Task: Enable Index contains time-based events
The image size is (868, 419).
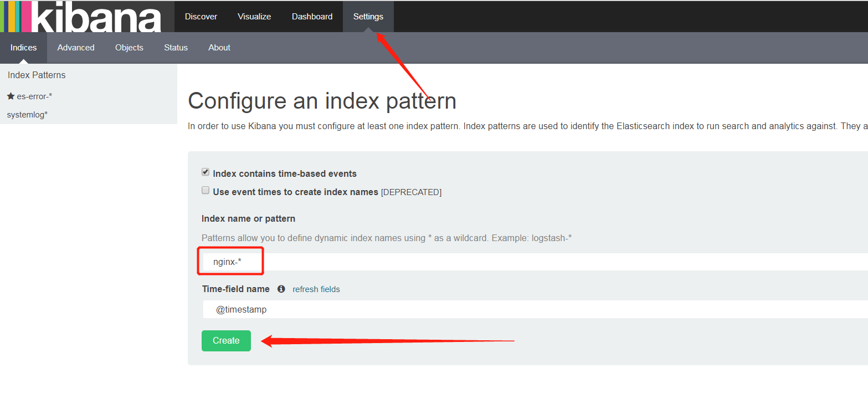Action: coord(206,172)
